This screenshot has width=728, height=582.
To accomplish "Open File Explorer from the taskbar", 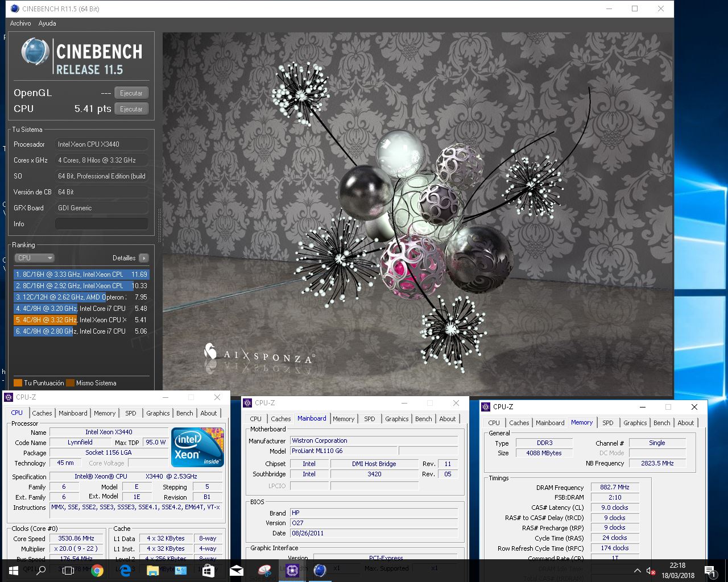I will pyautogui.click(x=152, y=571).
